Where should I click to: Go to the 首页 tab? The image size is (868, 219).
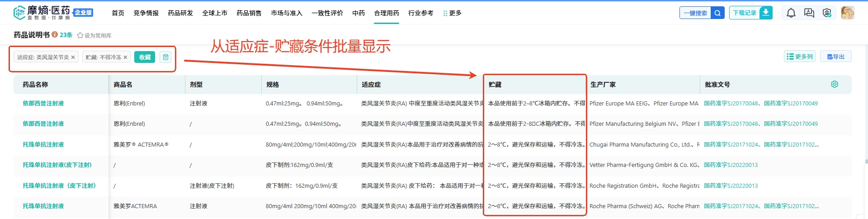(x=118, y=13)
